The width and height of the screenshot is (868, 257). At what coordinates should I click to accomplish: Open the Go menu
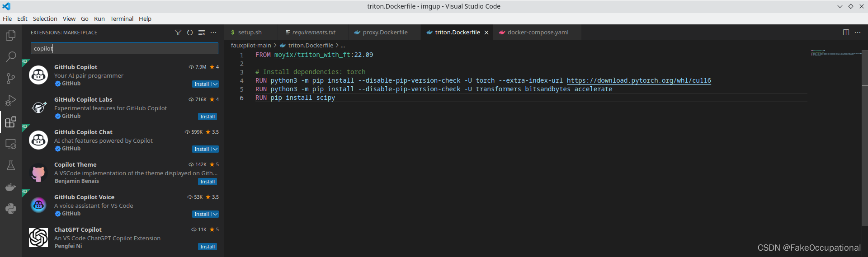pos(85,19)
